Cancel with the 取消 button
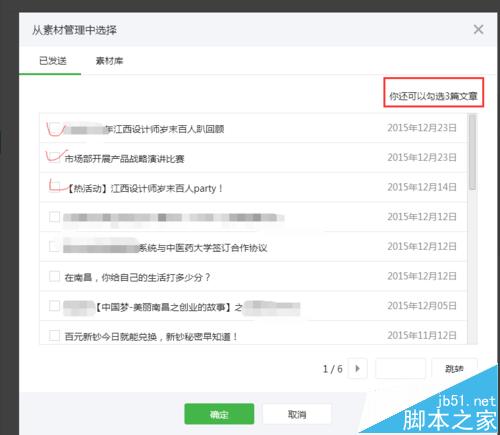This screenshot has height=435, width=500. click(297, 414)
